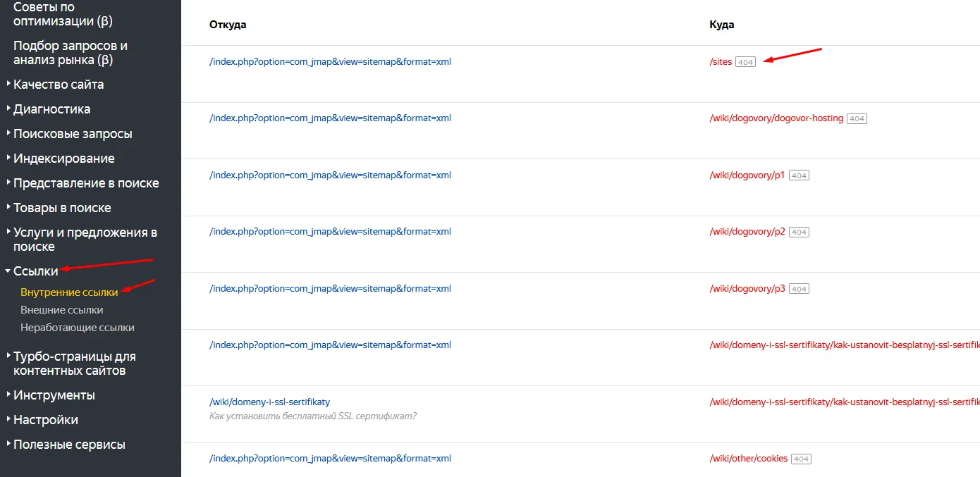Click the 404 badge beside /wiki/other/cookies

tap(801, 459)
